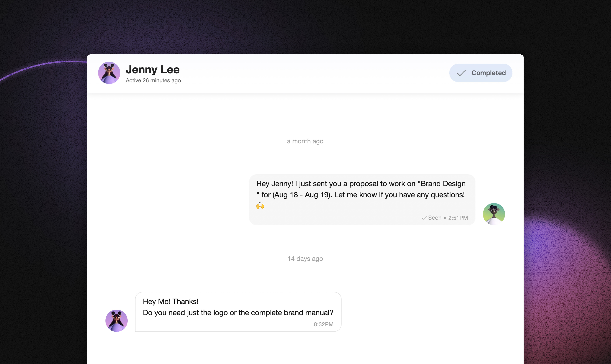Click the raised hands emoji in message

coord(260,206)
